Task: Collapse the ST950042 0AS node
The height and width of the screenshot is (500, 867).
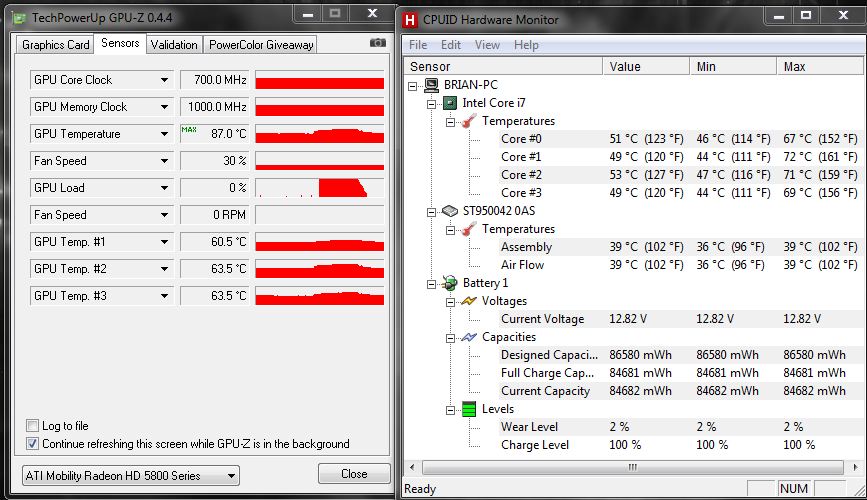Action: [x=431, y=212]
